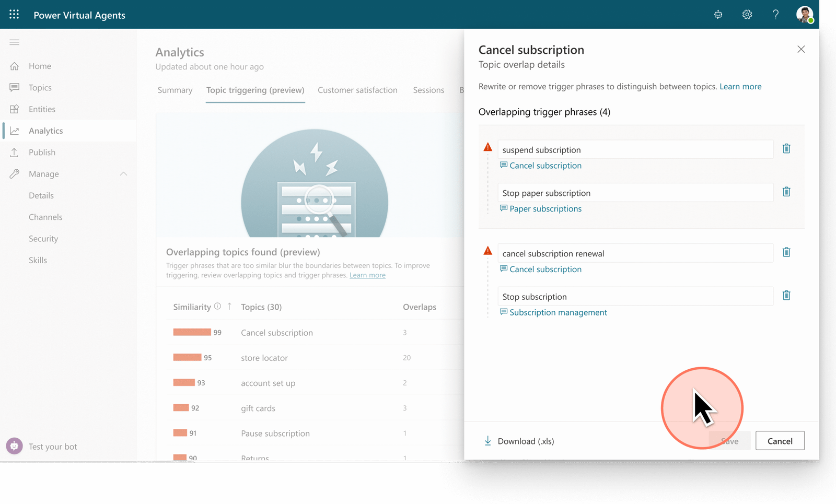
Task: Edit 'cancel subscription renewal' phrase field
Action: tap(635, 253)
